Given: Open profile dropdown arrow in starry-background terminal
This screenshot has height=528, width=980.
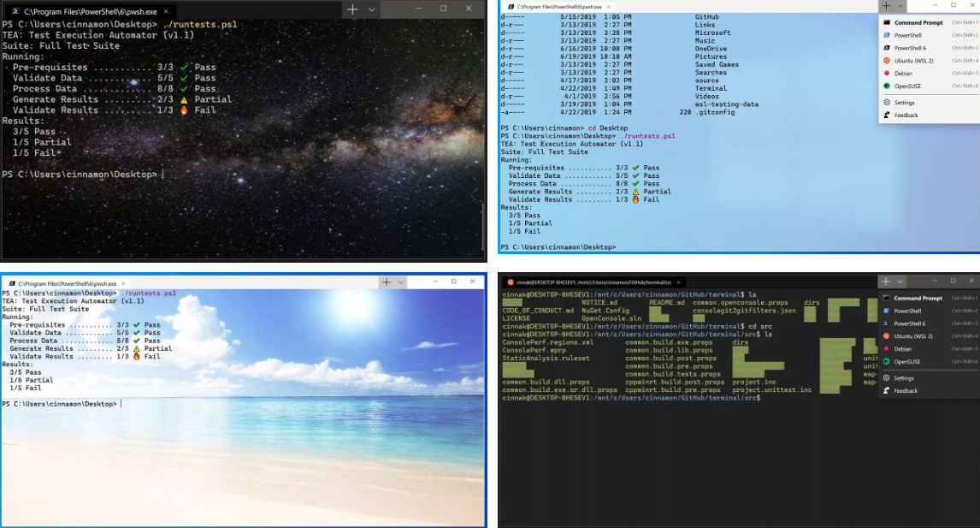Looking at the screenshot, I should pos(371,9).
